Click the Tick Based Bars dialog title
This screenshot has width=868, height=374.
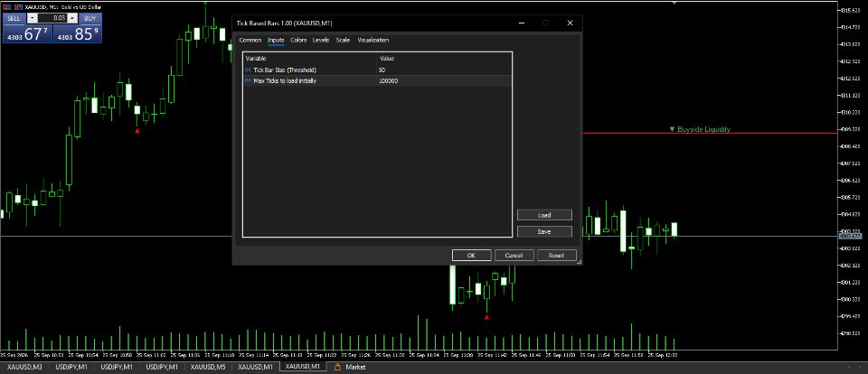[285, 23]
